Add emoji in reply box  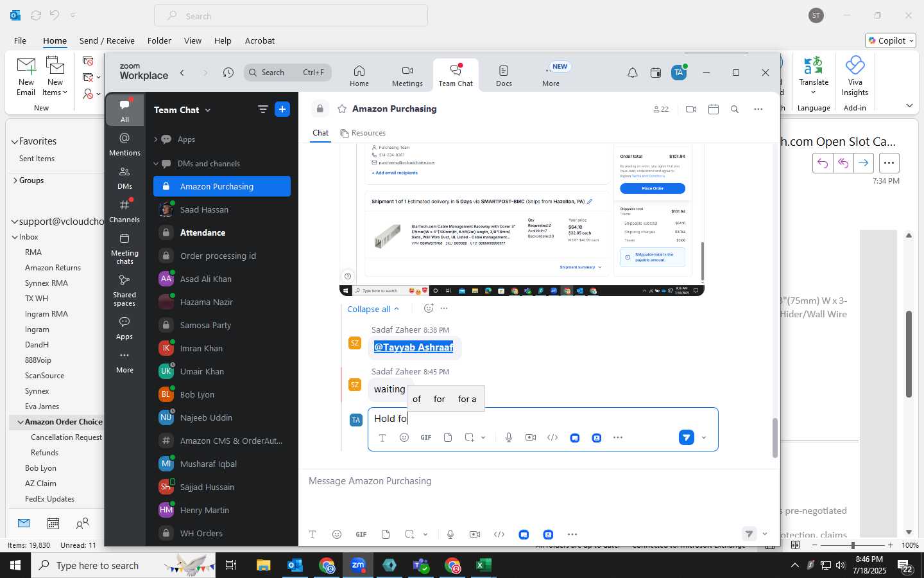pyautogui.click(x=404, y=437)
